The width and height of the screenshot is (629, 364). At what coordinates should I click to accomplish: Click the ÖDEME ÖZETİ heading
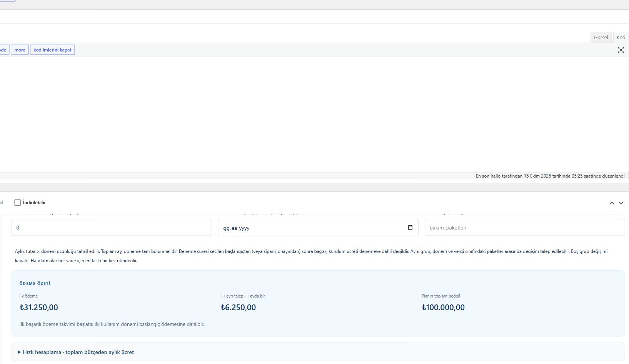click(35, 284)
